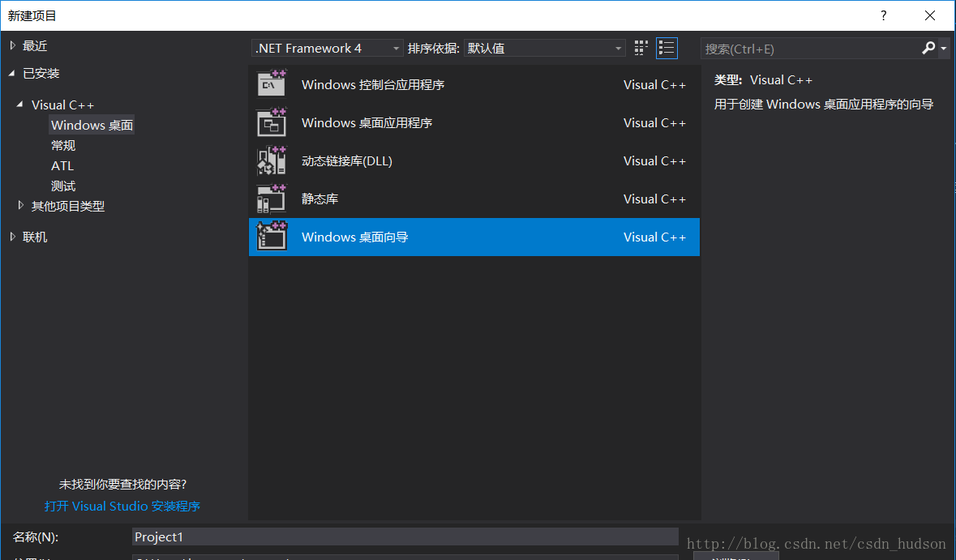Click the dynamic-link library (DLL) template icon
The height and width of the screenshot is (560, 956).
272,161
